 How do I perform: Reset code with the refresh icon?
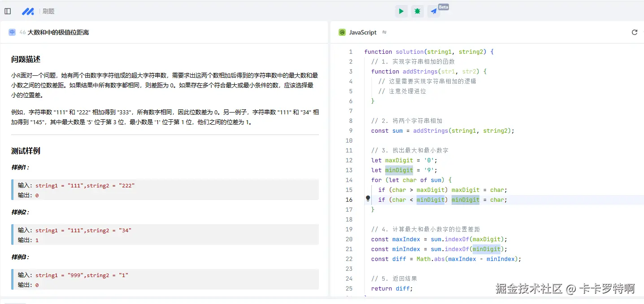click(x=634, y=32)
